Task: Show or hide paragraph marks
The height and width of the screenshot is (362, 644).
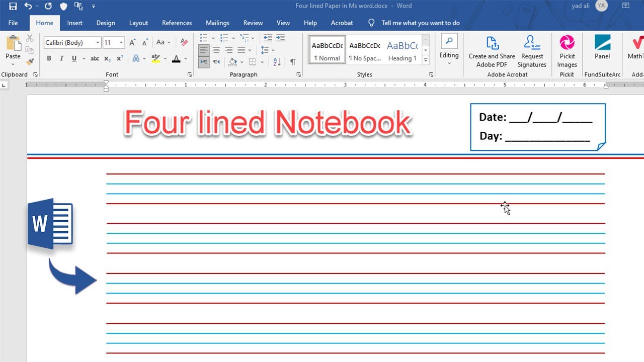Action: click(x=293, y=62)
